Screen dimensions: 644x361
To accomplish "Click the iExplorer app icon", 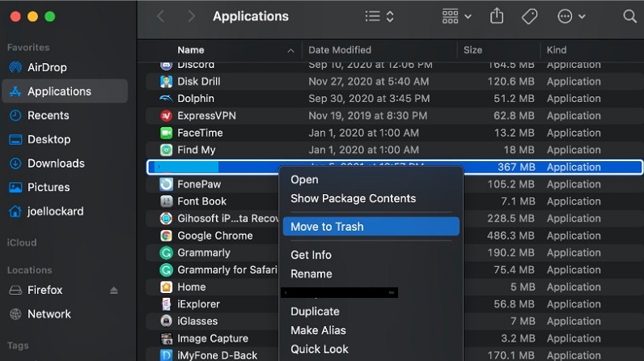I will click(x=166, y=304).
